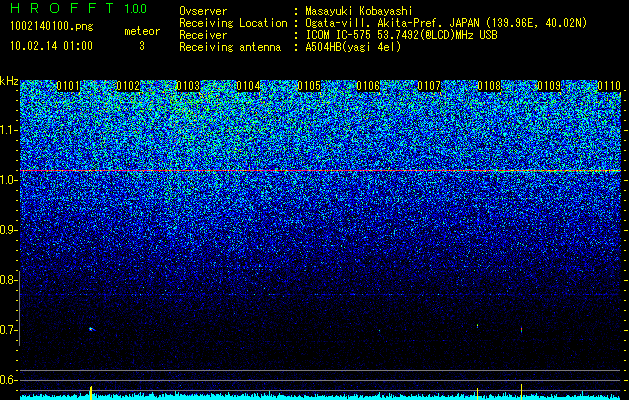Viewport: 629px width, 400px height.
Task: Click the 0110 time marker label
Action: coord(609,86)
